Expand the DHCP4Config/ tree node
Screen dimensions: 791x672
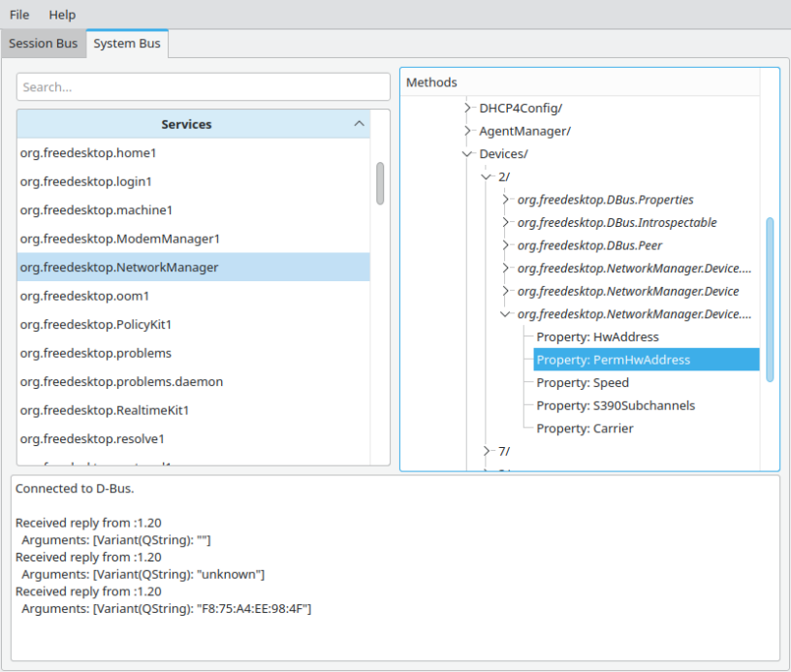click(469, 108)
